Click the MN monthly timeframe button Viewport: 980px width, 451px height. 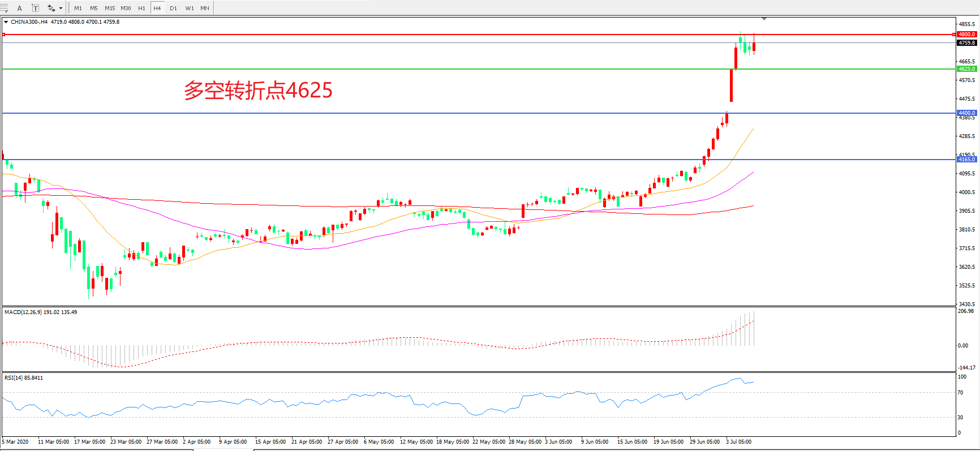(x=205, y=8)
